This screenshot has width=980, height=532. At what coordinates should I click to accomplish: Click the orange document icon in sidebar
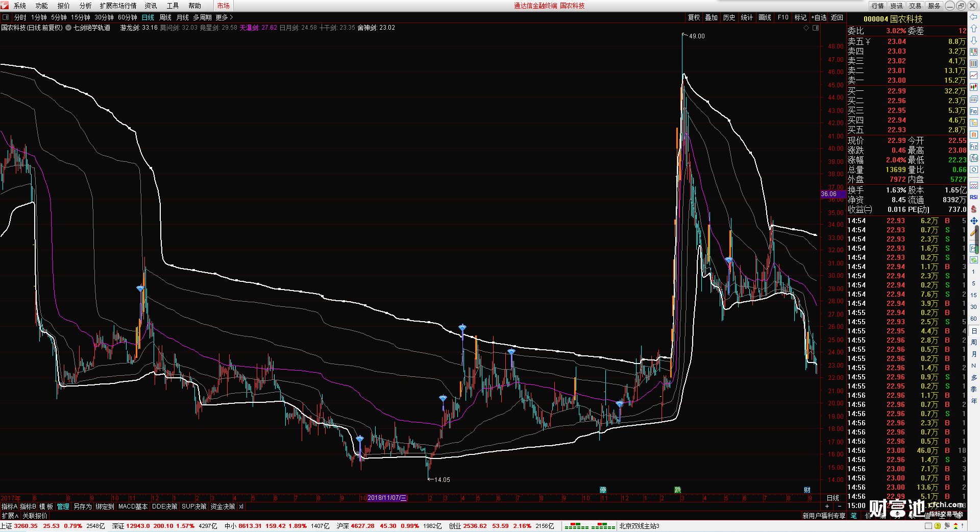[974, 134]
